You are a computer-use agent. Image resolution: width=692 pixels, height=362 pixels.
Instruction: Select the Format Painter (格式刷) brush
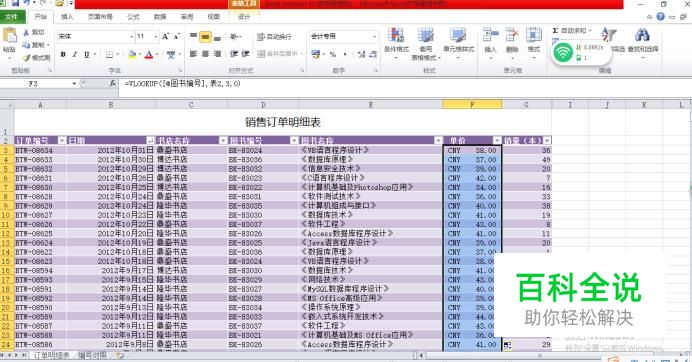coord(26,57)
